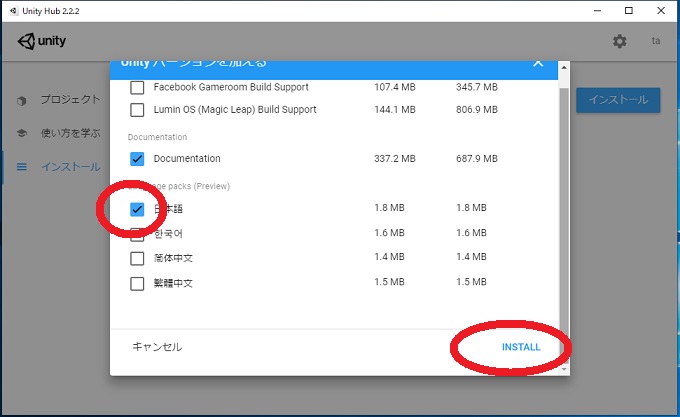Image resolution: width=680 pixels, height=417 pixels.
Task: Uncheck the 日本語 language pack checkbox
Action: pyautogui.click(x=137, y=209)
